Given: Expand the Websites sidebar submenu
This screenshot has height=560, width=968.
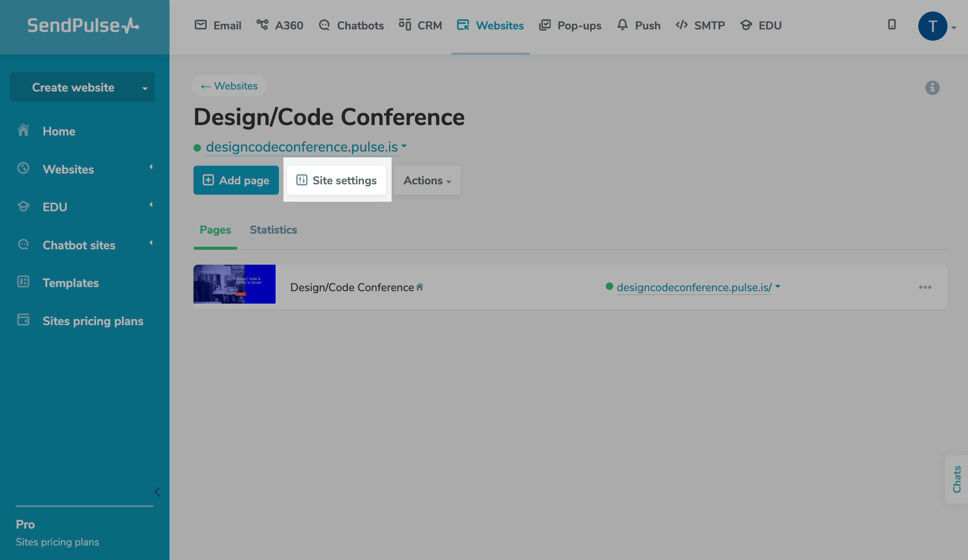Looking at the screenshot, I should tap(151, 167).
